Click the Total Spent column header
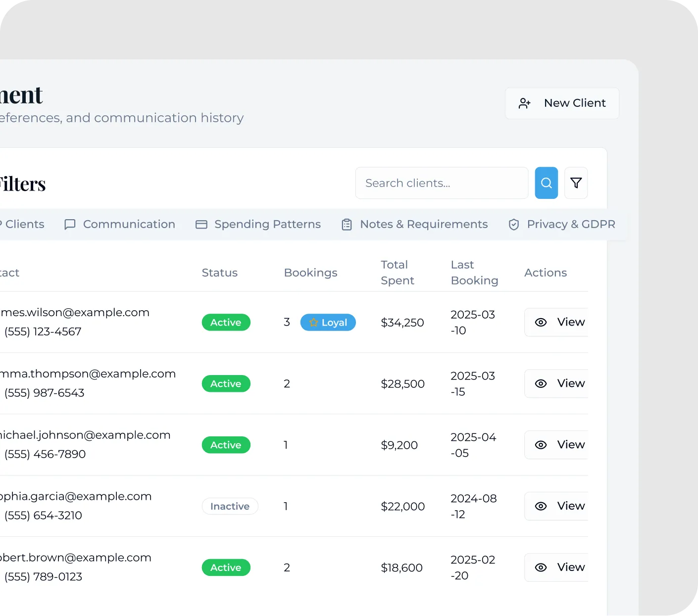 tap(398, 273)
